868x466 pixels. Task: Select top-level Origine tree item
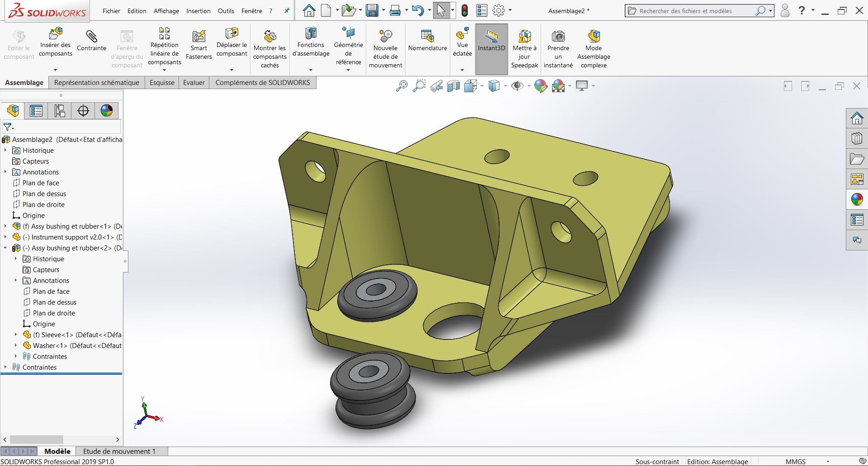33,215
